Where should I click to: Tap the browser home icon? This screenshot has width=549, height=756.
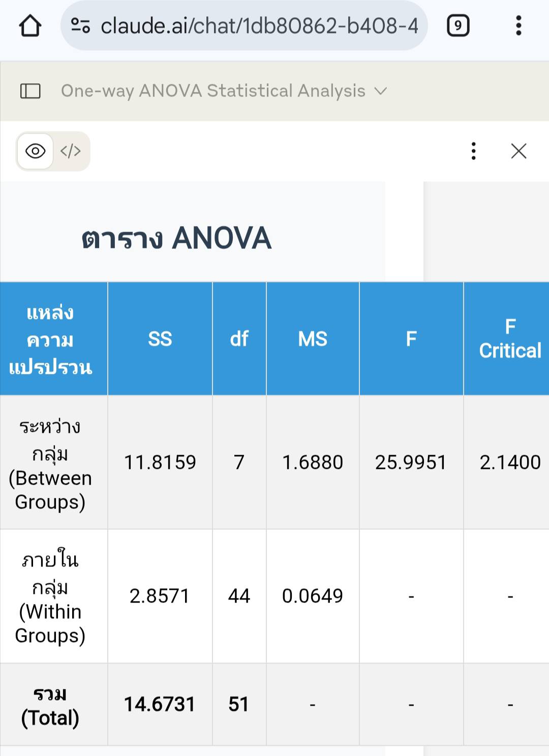(30, 25)
